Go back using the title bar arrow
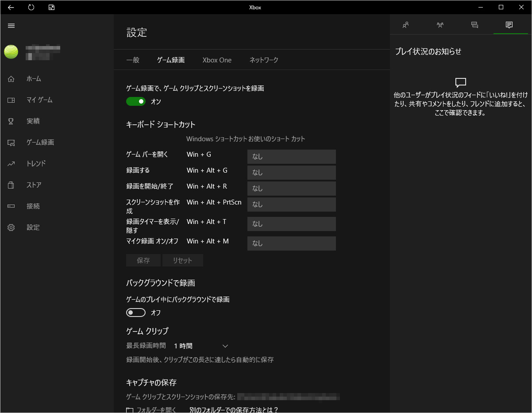The image size is (532, 413). [11, 7]
